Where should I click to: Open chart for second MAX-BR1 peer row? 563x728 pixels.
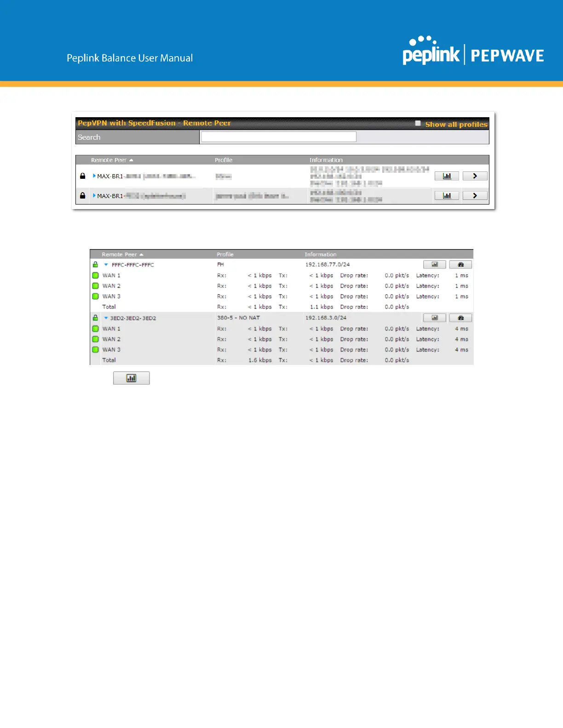coord(447,196)
